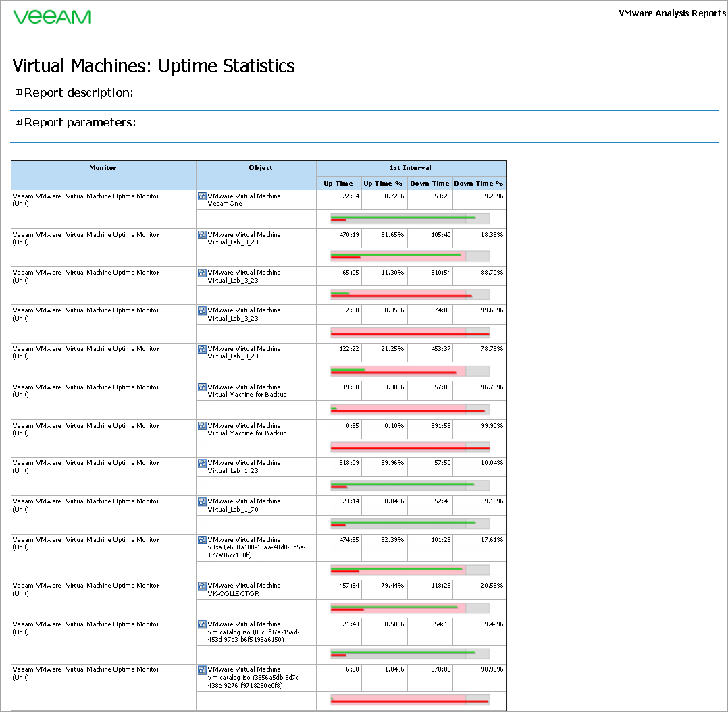The height and width of the screenshot is (712, 728).
Task: Click the VM icon in the 6:00 row
Action: pyautogui.click(x=202, y=669)
